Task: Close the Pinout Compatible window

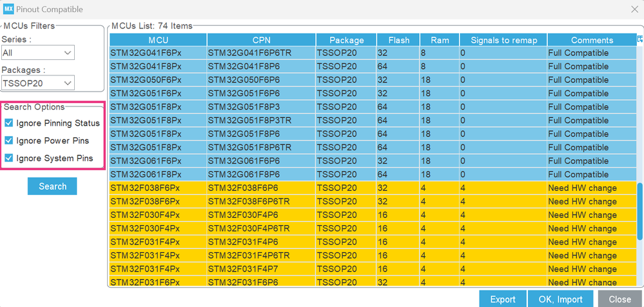Action: click(634, 9)
